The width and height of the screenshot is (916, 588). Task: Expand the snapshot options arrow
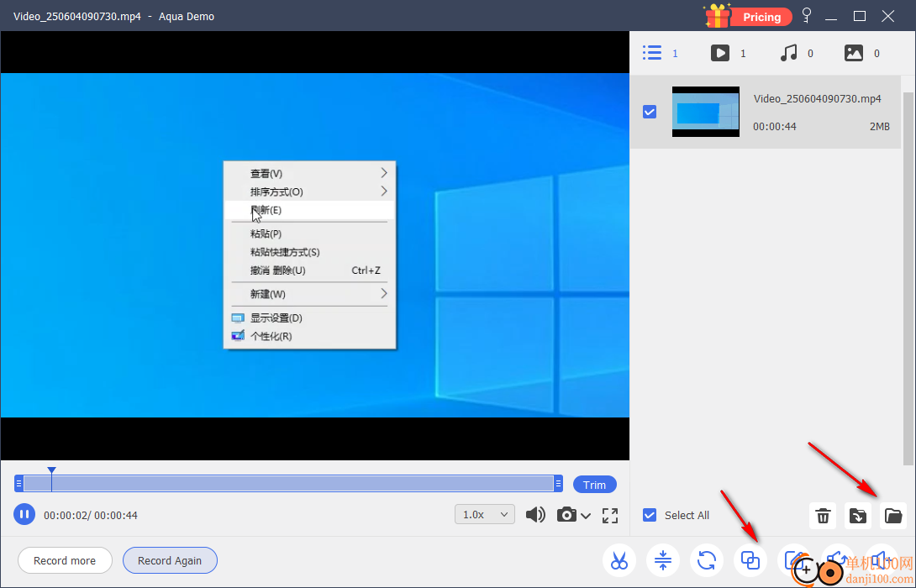click(x=586, y=516)
